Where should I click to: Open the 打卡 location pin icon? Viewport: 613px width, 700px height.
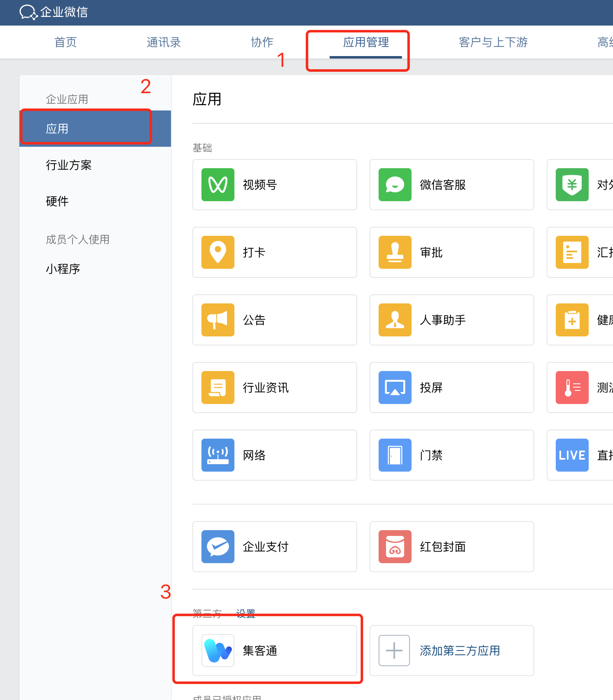tap(218, 252)
